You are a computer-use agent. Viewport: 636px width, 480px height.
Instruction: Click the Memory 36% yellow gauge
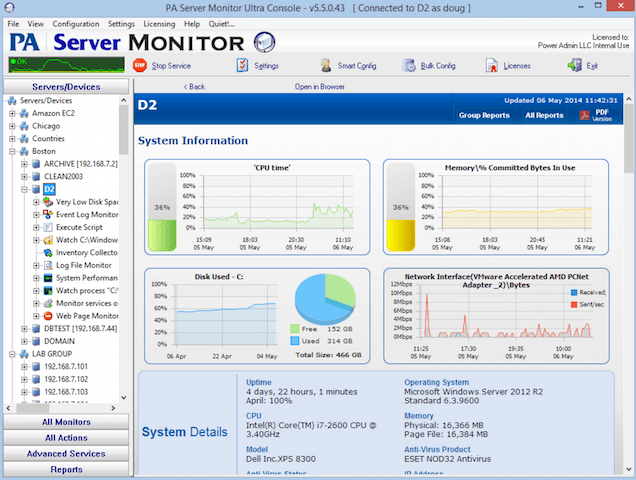pyautogui.click(x=401, y=207)
